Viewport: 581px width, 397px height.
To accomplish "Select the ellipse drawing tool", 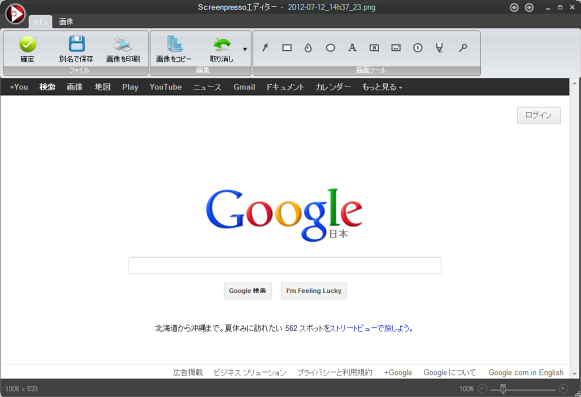I will (x=331, y=47).
